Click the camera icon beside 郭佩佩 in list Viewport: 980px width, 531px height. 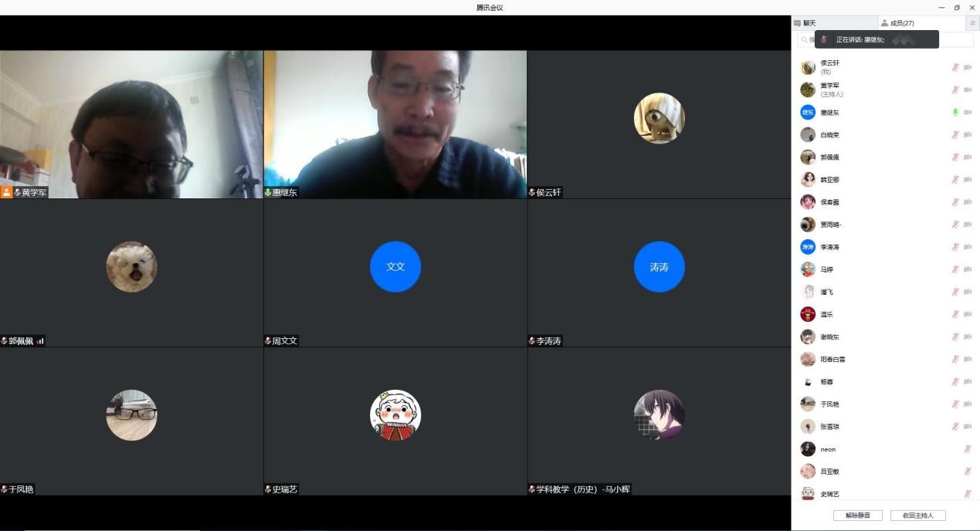(x=968, y=157)
